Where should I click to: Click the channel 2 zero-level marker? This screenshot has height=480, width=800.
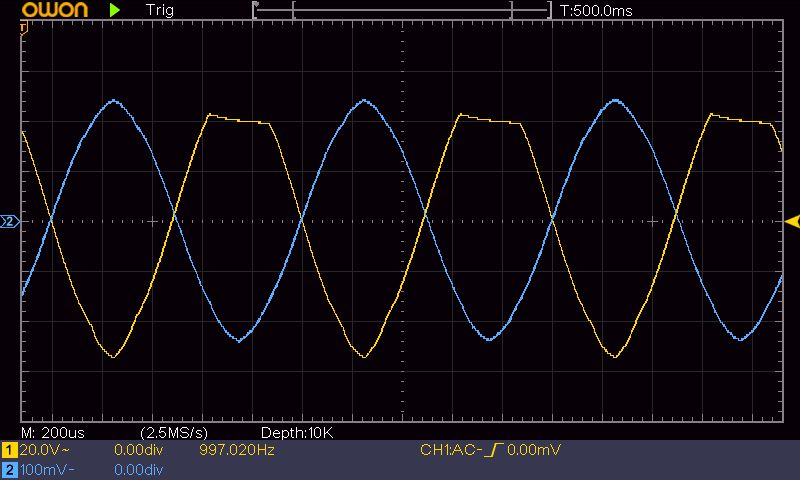tap(10, 221)
